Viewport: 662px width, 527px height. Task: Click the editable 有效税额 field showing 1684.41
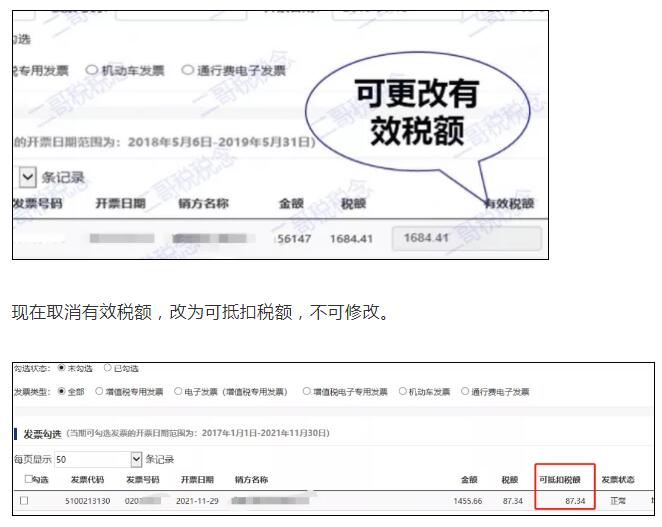pos(467,239)
